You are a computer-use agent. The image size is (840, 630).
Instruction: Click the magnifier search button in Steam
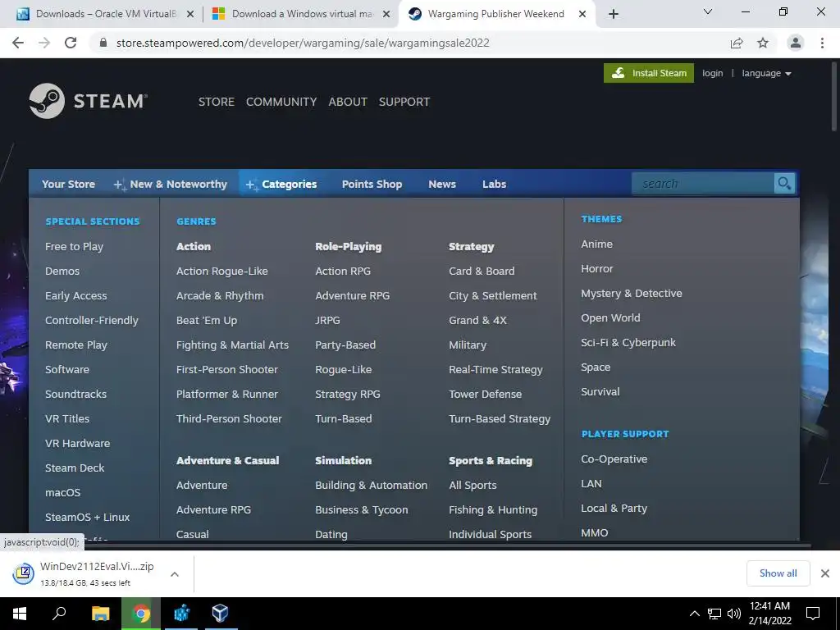coord(785,184)
